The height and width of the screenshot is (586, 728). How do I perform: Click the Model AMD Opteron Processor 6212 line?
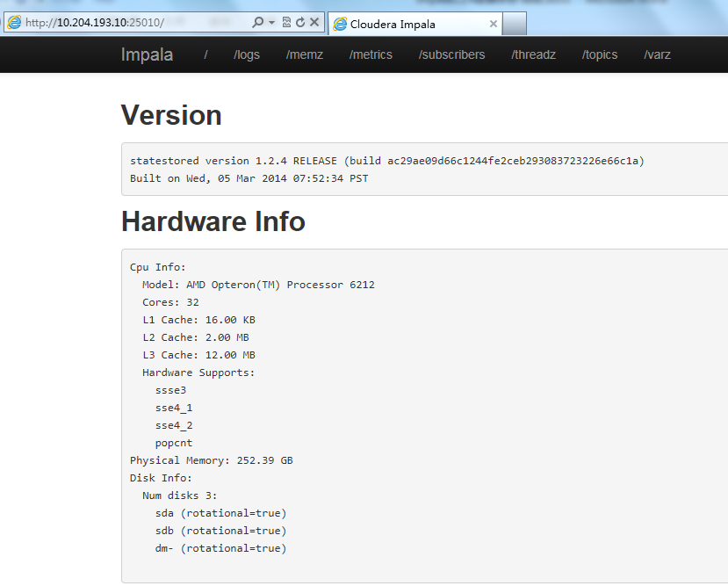tap(258, 285)
